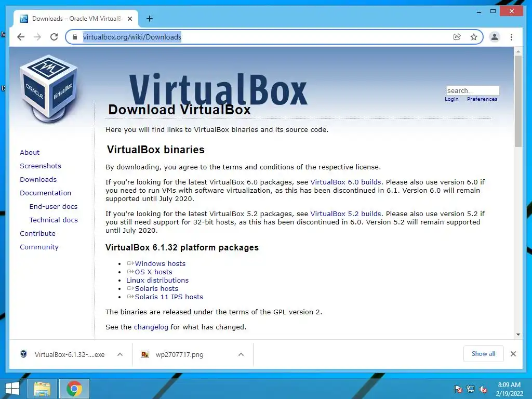Open Action Center flag in tray

458,389
